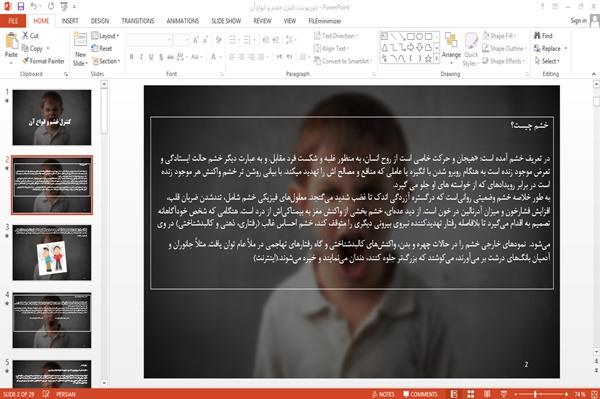
Task: Open the Select dropdown
Action: (548, 61)
